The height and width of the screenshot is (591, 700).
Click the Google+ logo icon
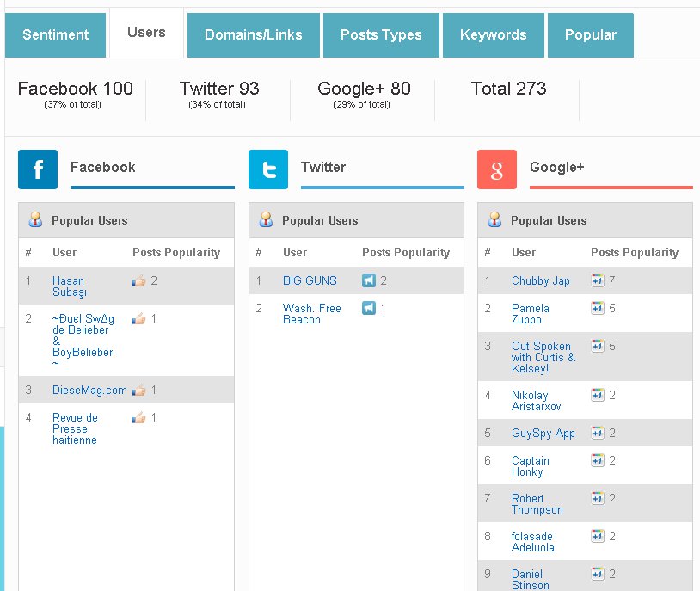[x=497, y=169]
